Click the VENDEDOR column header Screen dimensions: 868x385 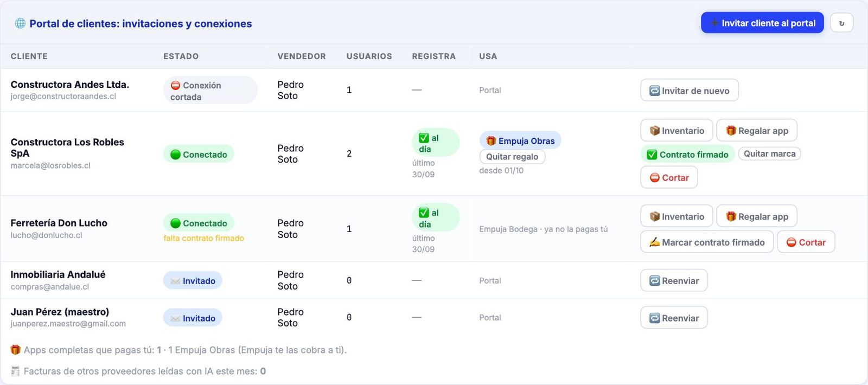302,56
